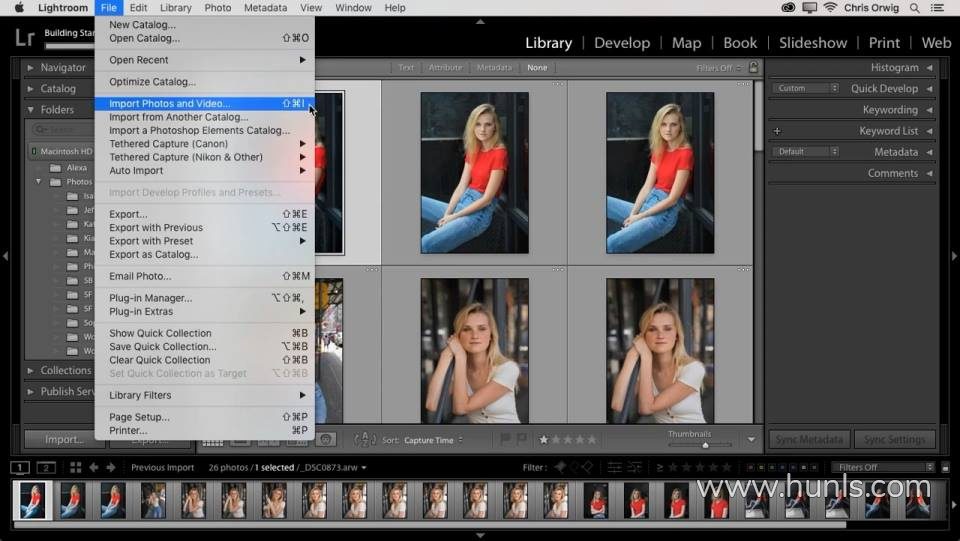The height and width of the screenshot is (541, 960).
Task: Select the Attribute filter option
Action: coord(445,67)
